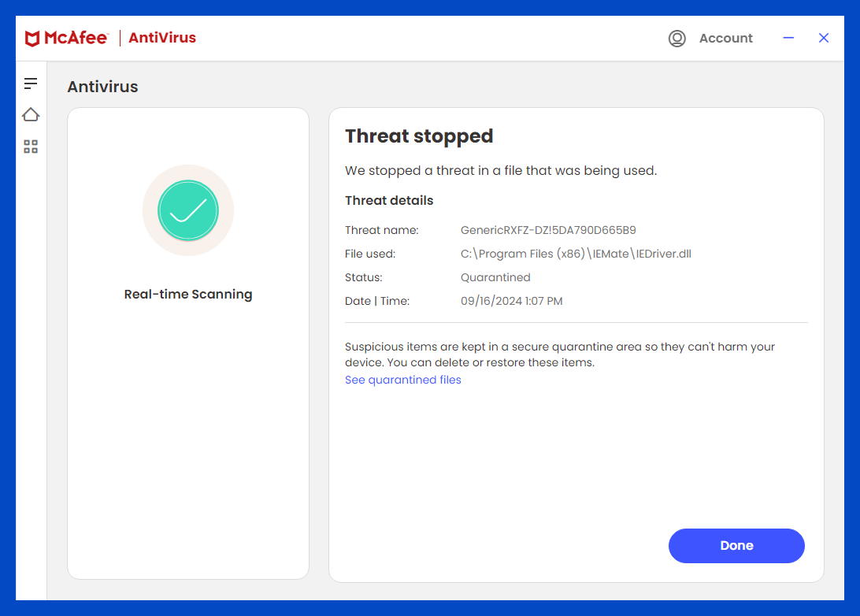Click the Threat stopped heading
This screenshot has width=860, height=616.
coord(419,136)
